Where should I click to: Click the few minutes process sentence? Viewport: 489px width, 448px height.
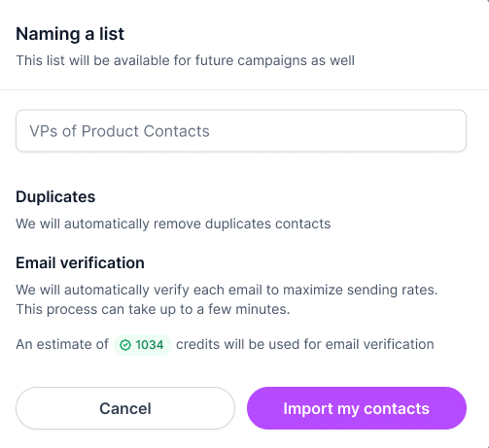[153, 309]
